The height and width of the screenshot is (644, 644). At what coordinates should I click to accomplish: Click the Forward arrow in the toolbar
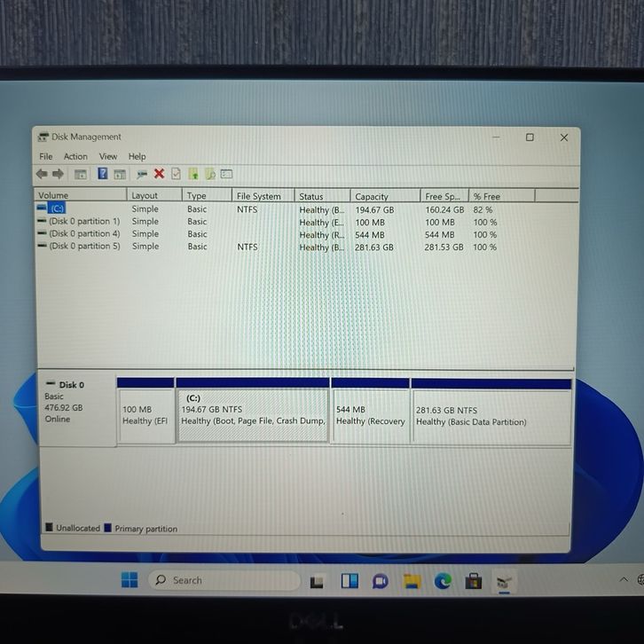tap(58, 174)
